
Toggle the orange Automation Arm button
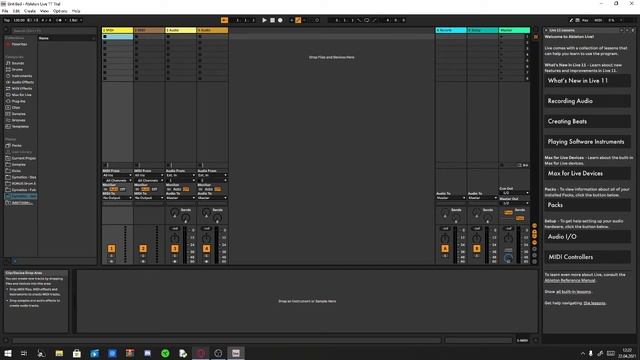pyautogui.click(x=298, y=20)
